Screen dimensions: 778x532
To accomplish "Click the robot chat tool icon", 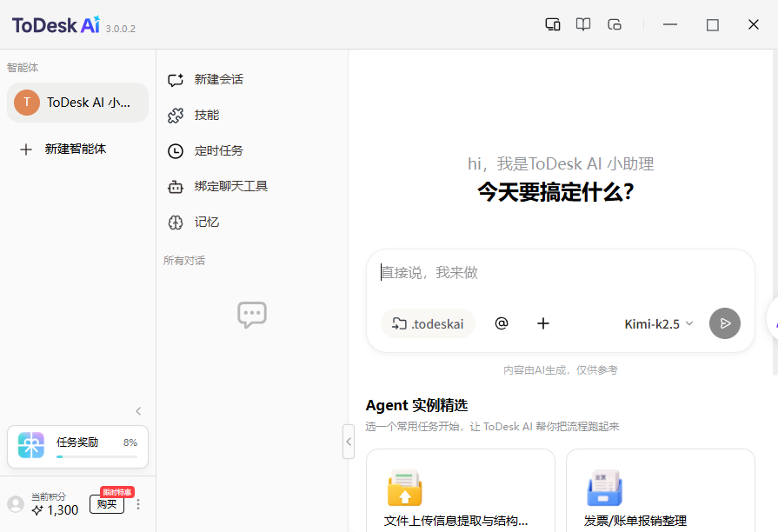I will 176,187.
